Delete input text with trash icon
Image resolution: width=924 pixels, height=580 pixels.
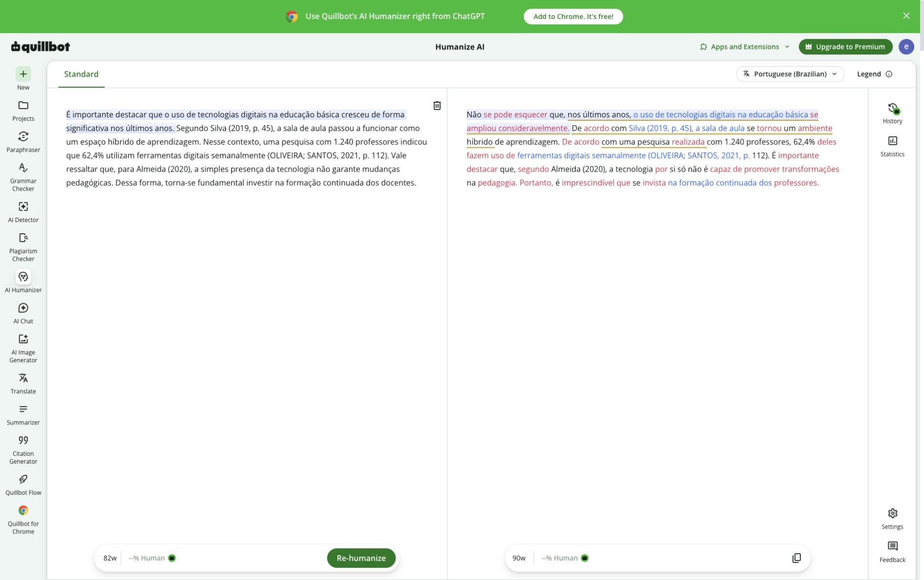coord(437,106)
